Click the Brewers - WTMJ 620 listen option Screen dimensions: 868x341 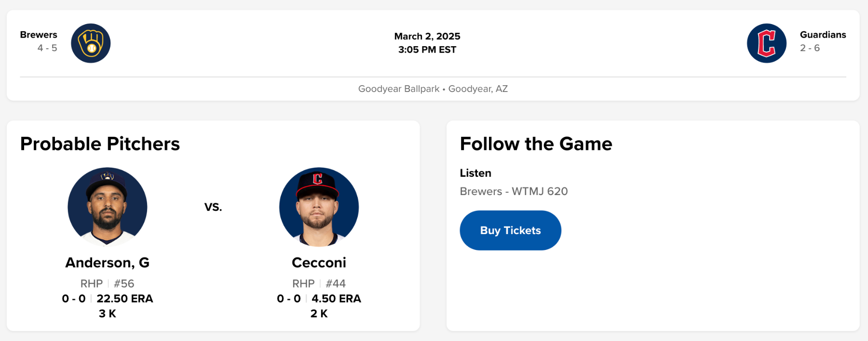click(514, 191)
